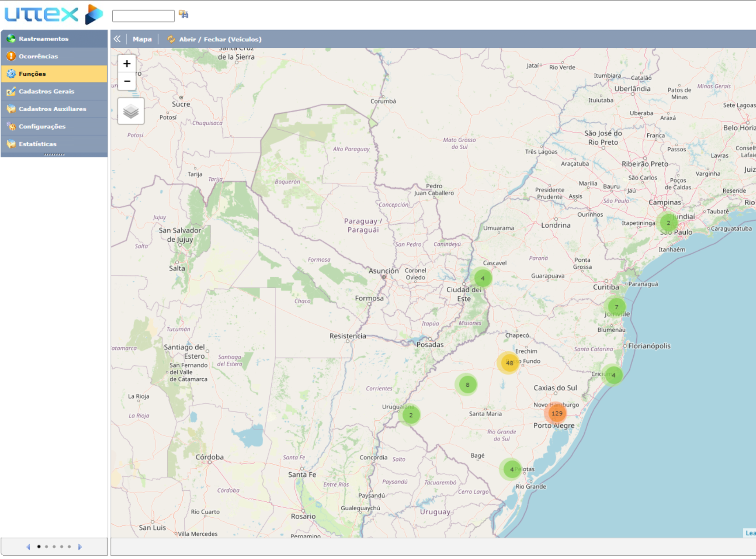
Task: Click the Curitiba city label
Action: pos(606,287)
